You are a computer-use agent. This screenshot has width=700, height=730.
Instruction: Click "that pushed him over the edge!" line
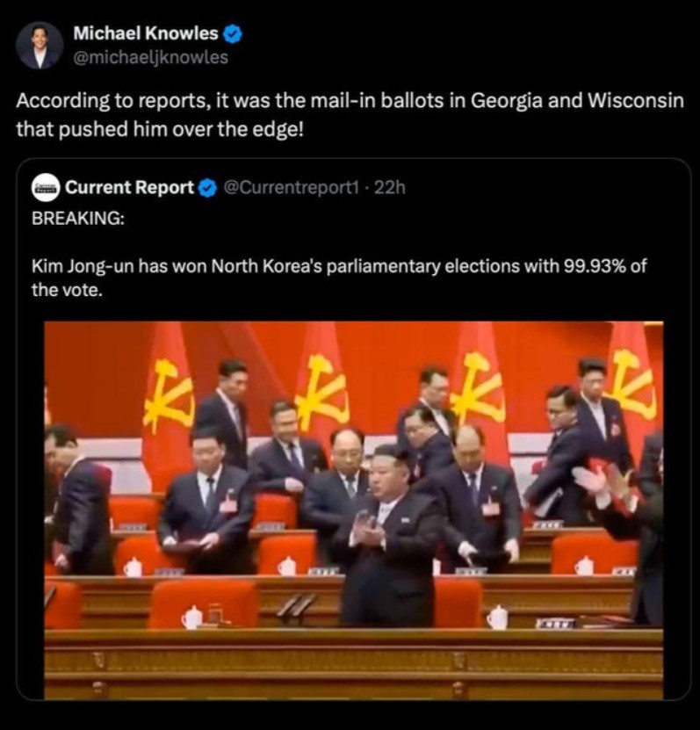160,129
